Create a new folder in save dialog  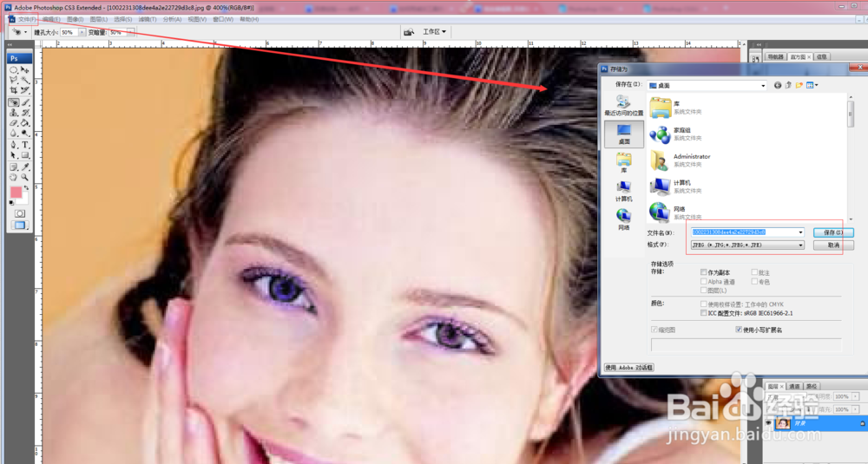pos(799,85)
